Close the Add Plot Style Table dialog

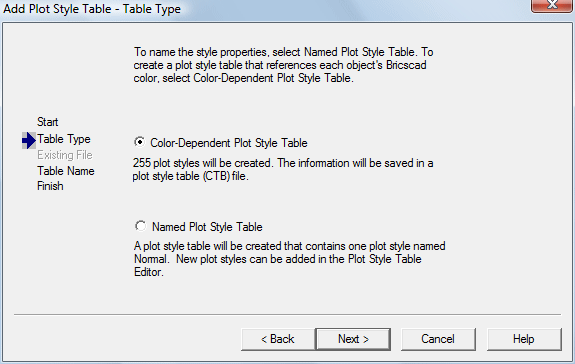[x=552, y=6]
